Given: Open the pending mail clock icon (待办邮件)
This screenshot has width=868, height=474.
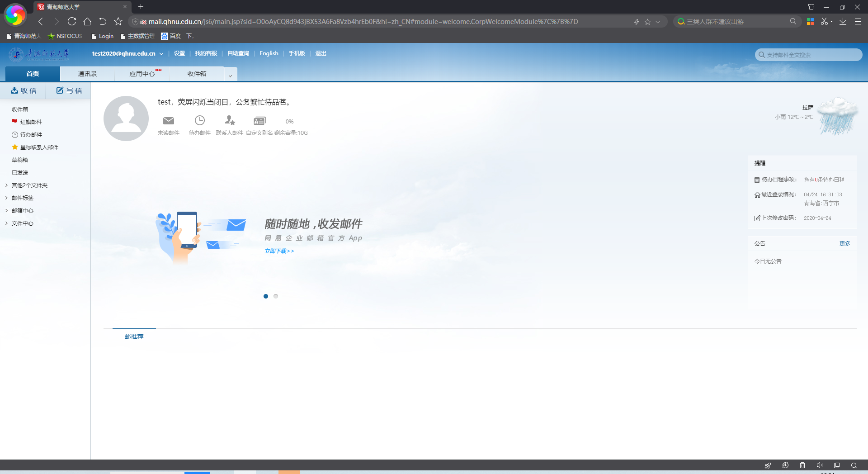Looking at the screenshot, I should tap(200, 120).
